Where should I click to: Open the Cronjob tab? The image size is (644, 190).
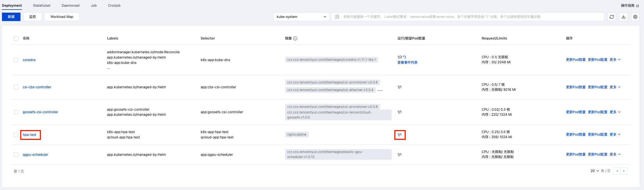114,6
